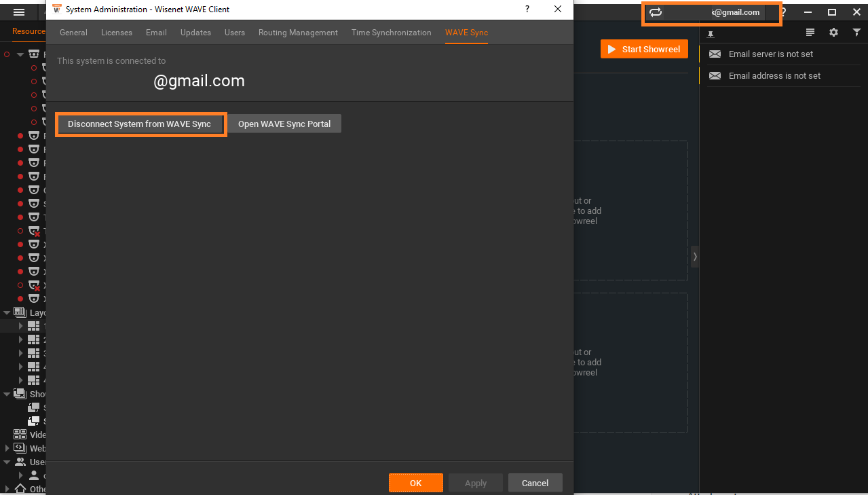Click the large @gmail.com account text

(199, 81)
